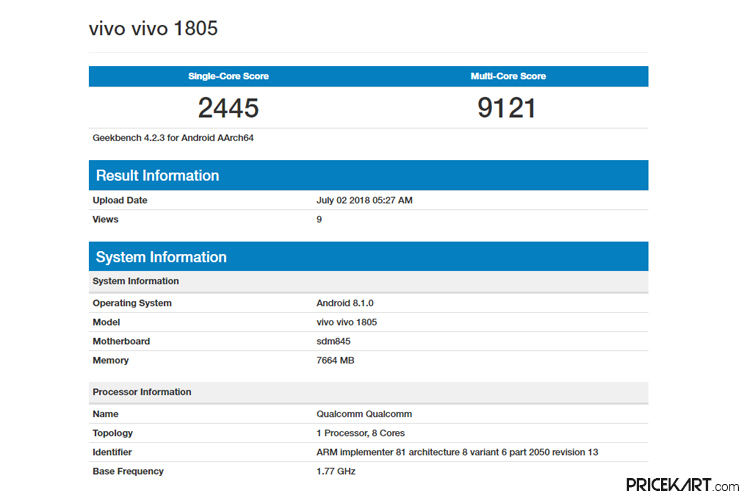Click the Motherboard label
Screen dimensions: 750x500
pyautogui.click(x=121, y=341)
